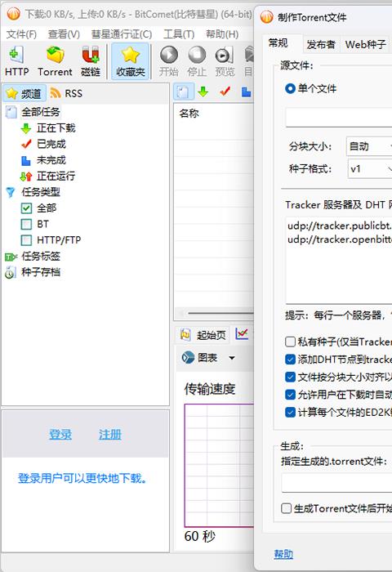This screenshot has width=392, height=572.
Task: Select Running tasks in sidebar
Action: click(x=48, y=177)
